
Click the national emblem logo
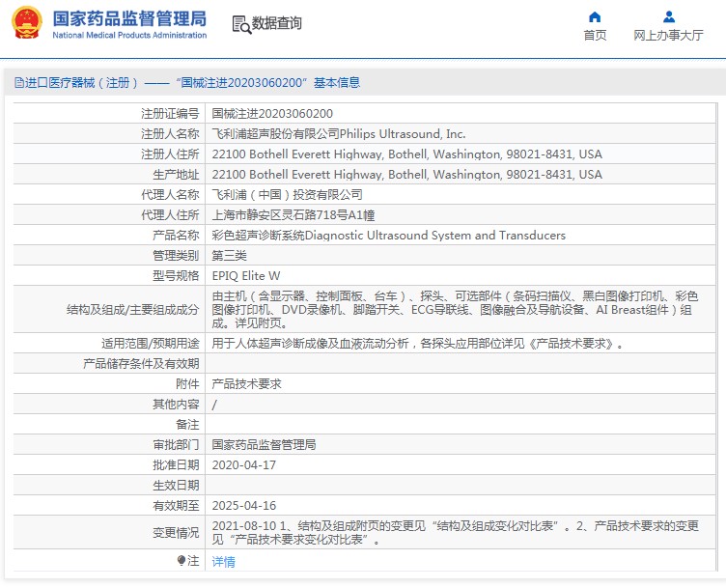click(27, 22)
